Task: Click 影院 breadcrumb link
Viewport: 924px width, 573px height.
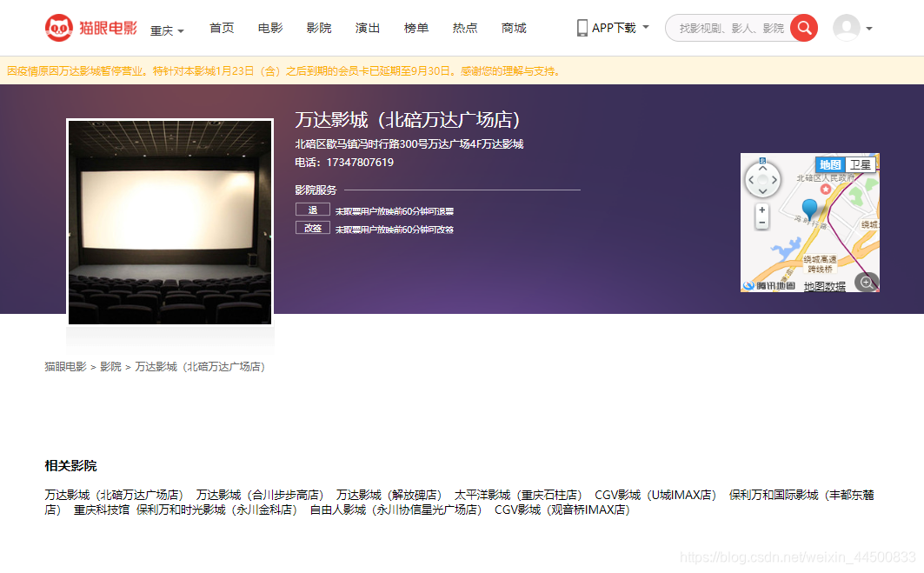Action: click(110, 367)
